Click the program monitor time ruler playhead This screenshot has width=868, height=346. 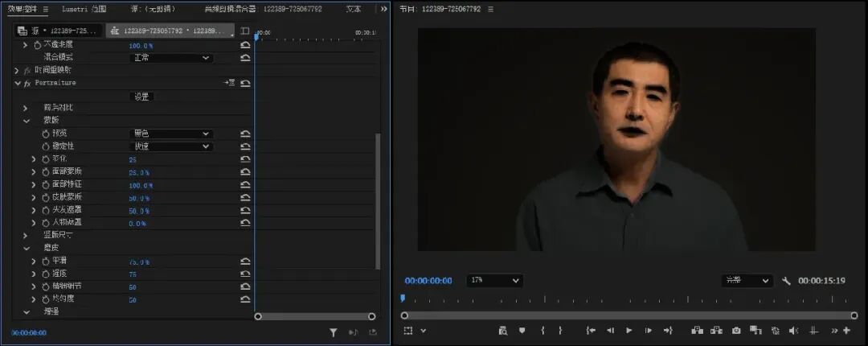point(403,299)
